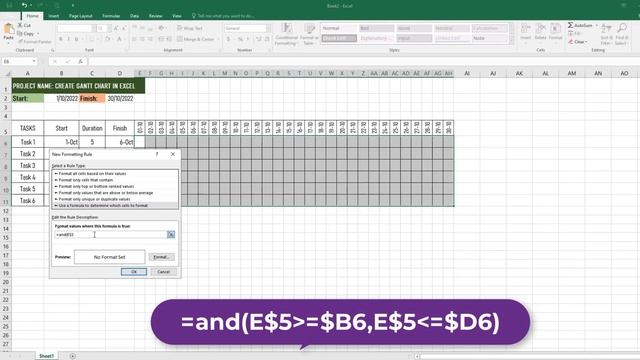This screenshot has height=360, width=640.
Task: Select 'Use a formula to determine' rule type
Action: point(116,205)
